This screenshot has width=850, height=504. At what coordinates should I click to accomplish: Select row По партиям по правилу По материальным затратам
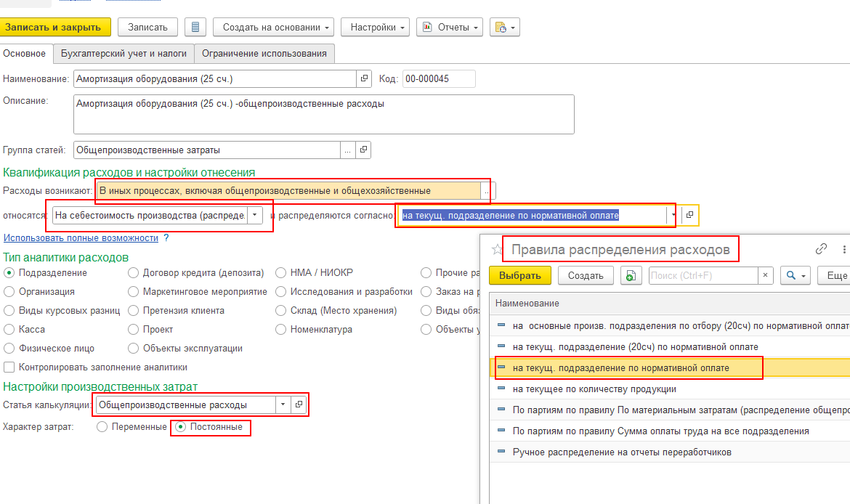(x=670, y=410)
